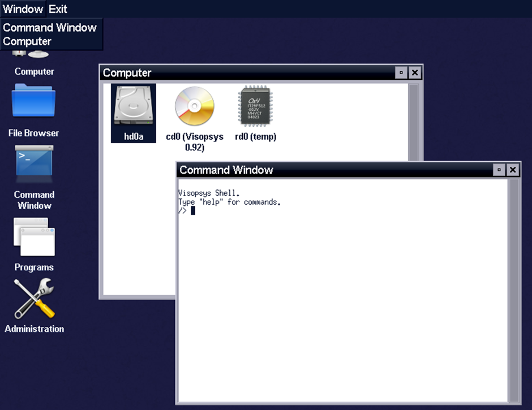
Task: Click the hd0a highlighted label
Action: (x=133, y=136)
